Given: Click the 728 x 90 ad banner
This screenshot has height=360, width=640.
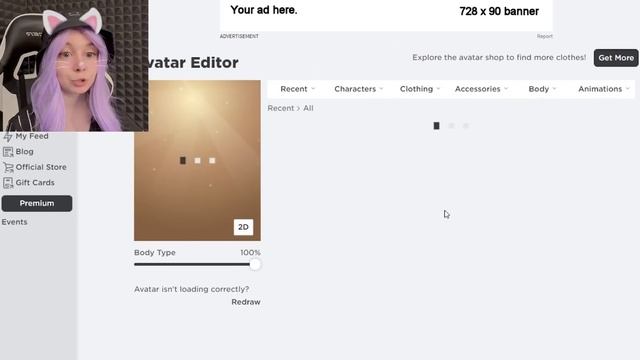Looking at the screenshot, I should tap(386, 15).
